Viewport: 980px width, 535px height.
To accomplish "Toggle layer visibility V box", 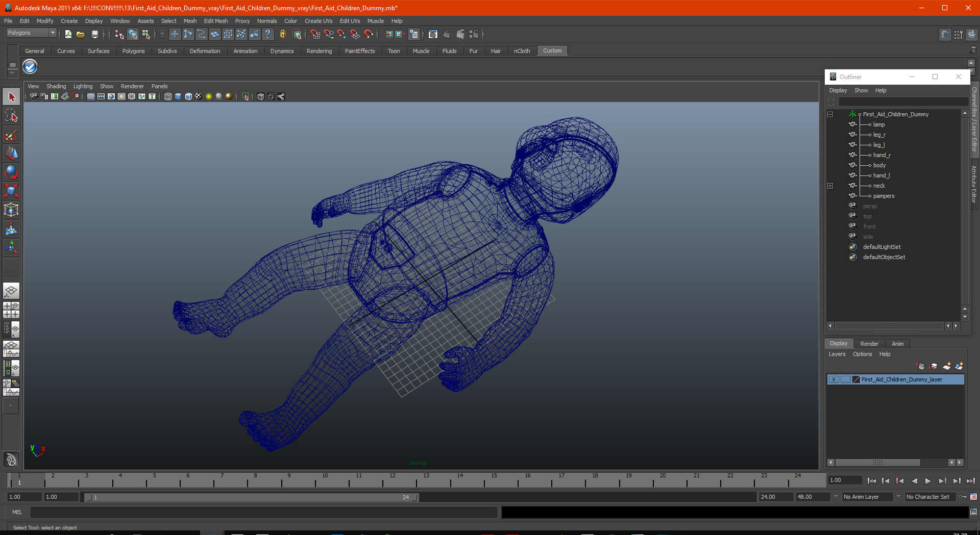I will [834, 379].
